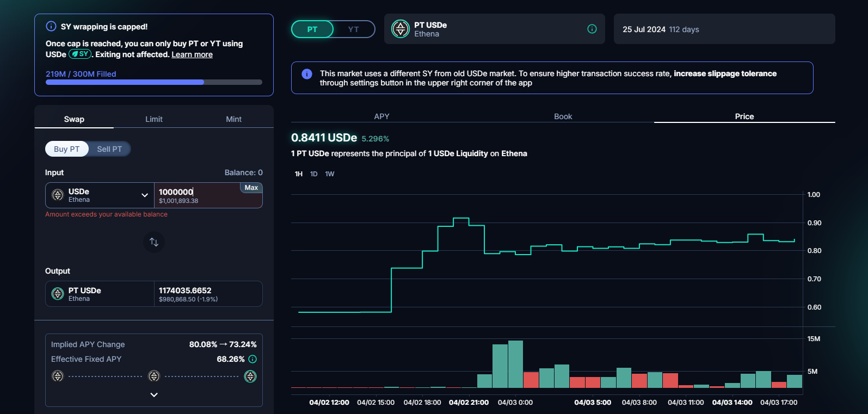
Task: Click the blue info icon in slippage notice
Action: (307, 73)
